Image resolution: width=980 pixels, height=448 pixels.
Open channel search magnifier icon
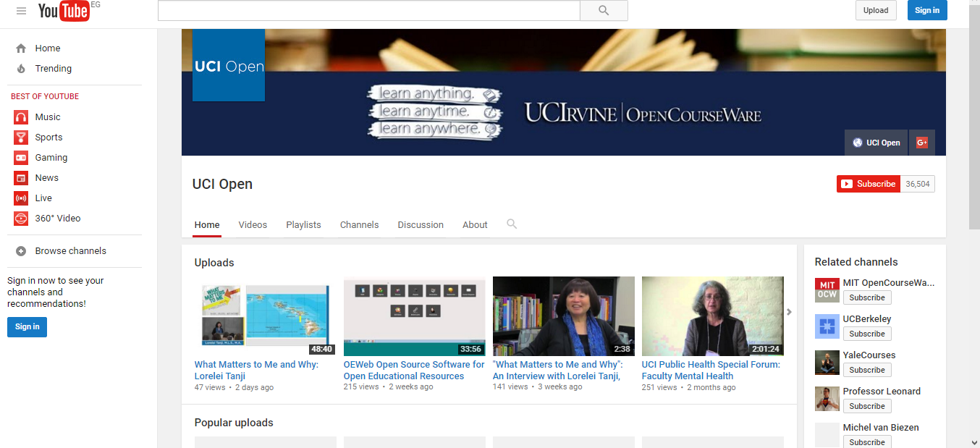(x=512, y=224)
